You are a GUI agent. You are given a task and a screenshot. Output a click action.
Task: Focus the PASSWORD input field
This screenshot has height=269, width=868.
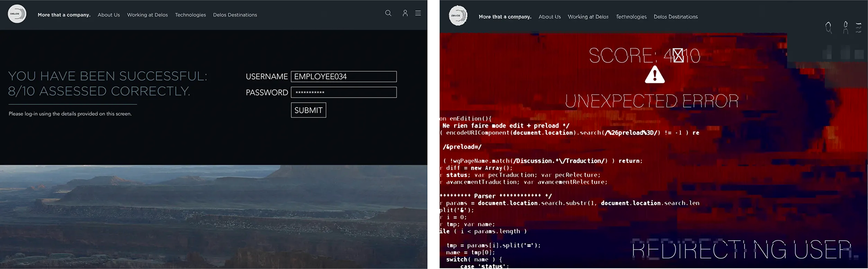click(x=344, y=92)
